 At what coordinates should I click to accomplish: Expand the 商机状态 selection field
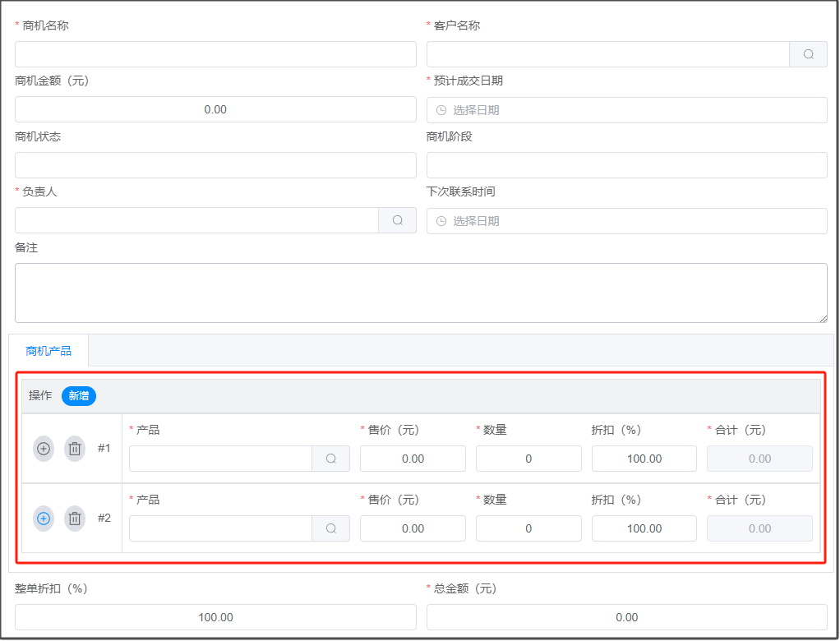coord(215,165)
